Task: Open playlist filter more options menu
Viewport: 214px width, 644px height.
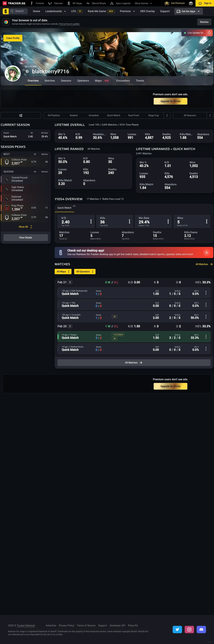Action: coord(167,115)
